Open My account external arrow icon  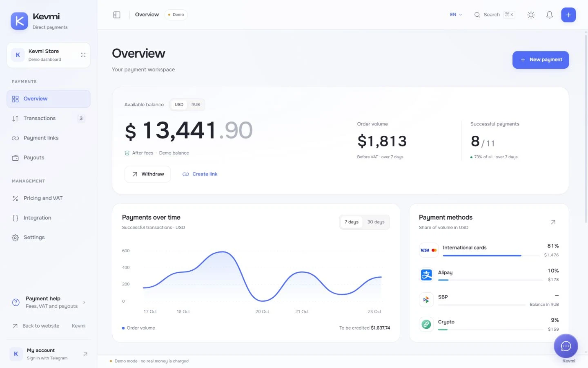pyautogui.click(x=85, y=354)
